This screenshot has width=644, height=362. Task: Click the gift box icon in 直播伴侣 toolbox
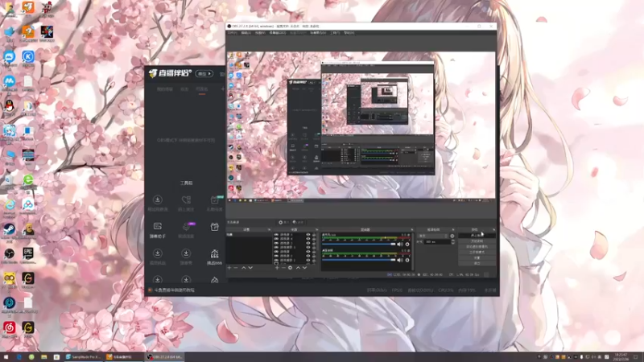[x=214, y=227]
